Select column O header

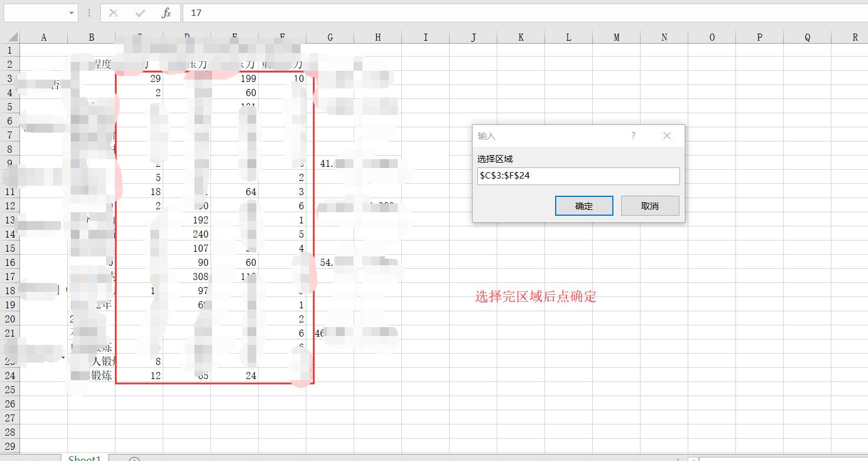[712, 37]
